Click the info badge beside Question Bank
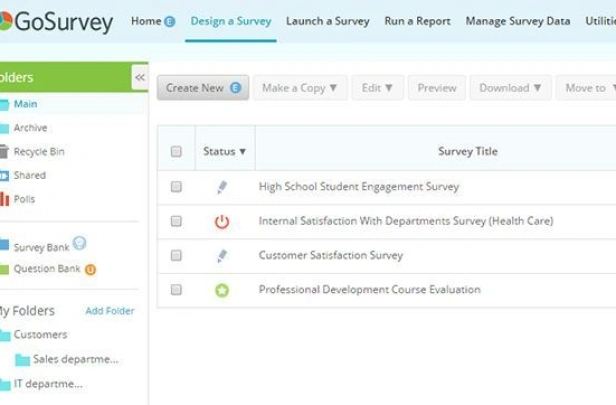Viewport: 616px width, 405px height. pyautogui.click(x=90, y=269)
